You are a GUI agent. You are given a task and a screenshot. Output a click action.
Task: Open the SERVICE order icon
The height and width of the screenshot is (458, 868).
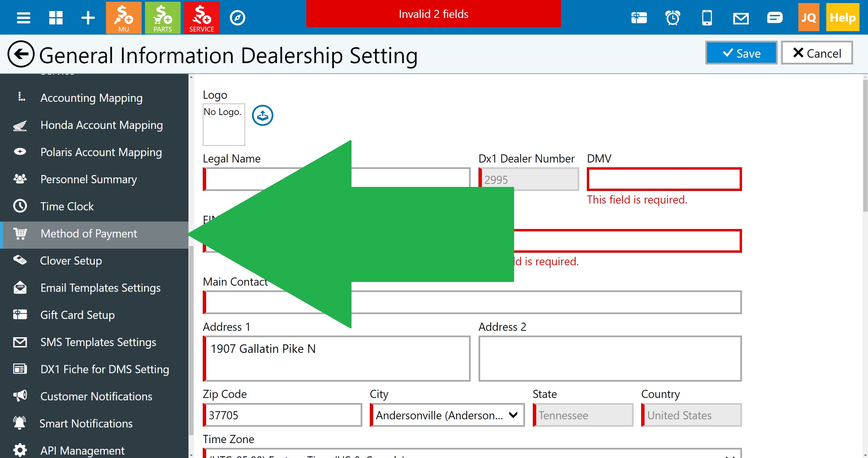pyautogui.click(x=202, y=18)
